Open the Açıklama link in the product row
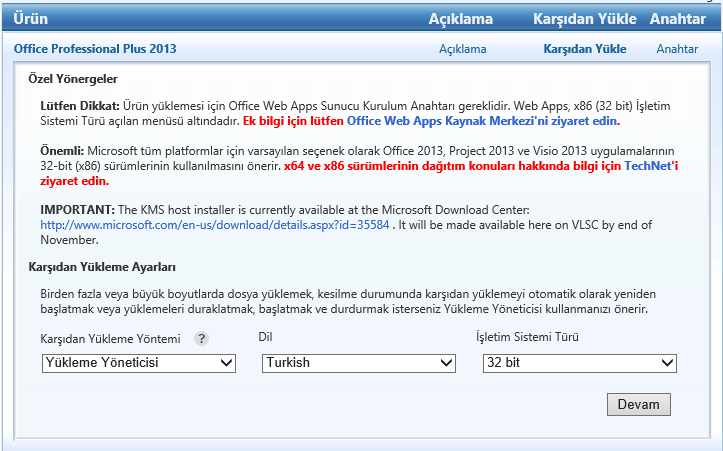The width and height of the screenshot is (723, 451). [462, 48]
